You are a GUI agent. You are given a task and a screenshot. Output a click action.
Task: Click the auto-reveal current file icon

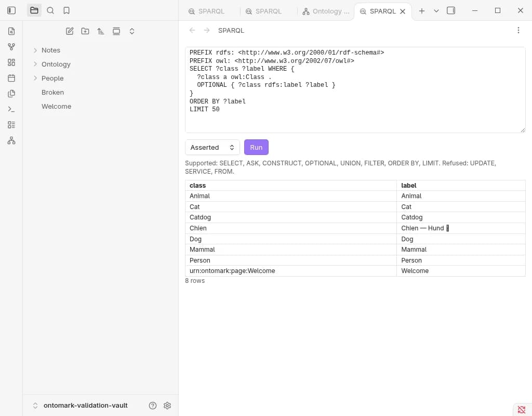point(116,31)
